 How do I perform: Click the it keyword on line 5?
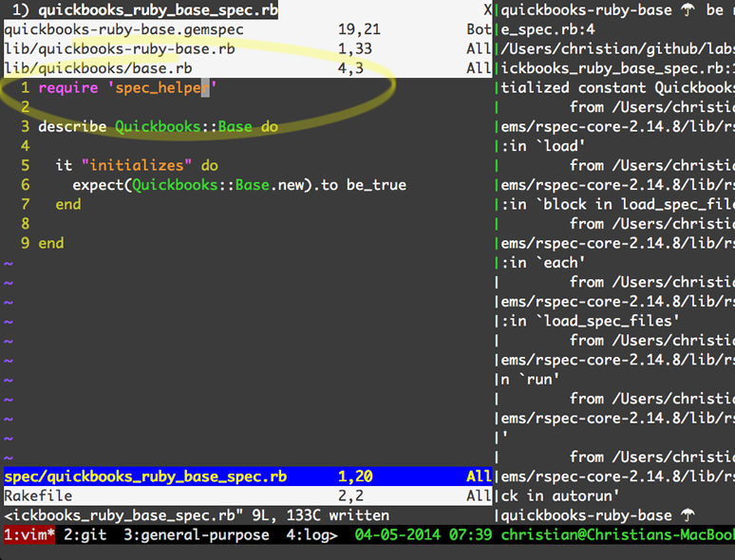pos(64,165)
